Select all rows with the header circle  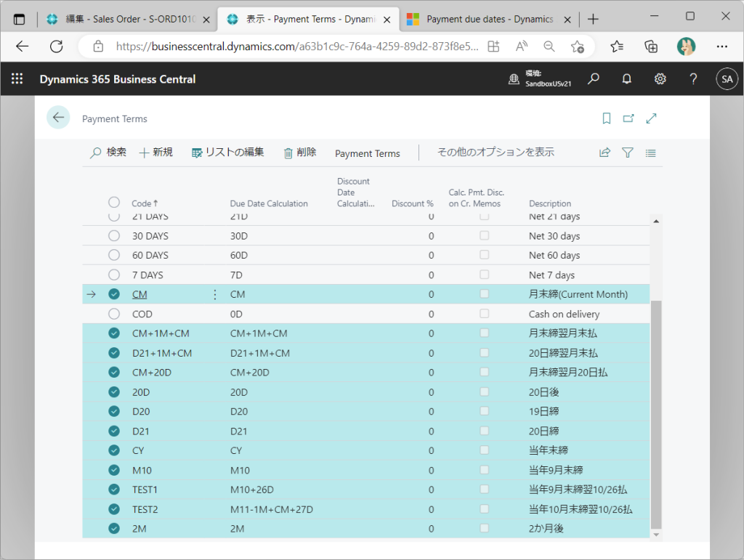coord(114,202)
